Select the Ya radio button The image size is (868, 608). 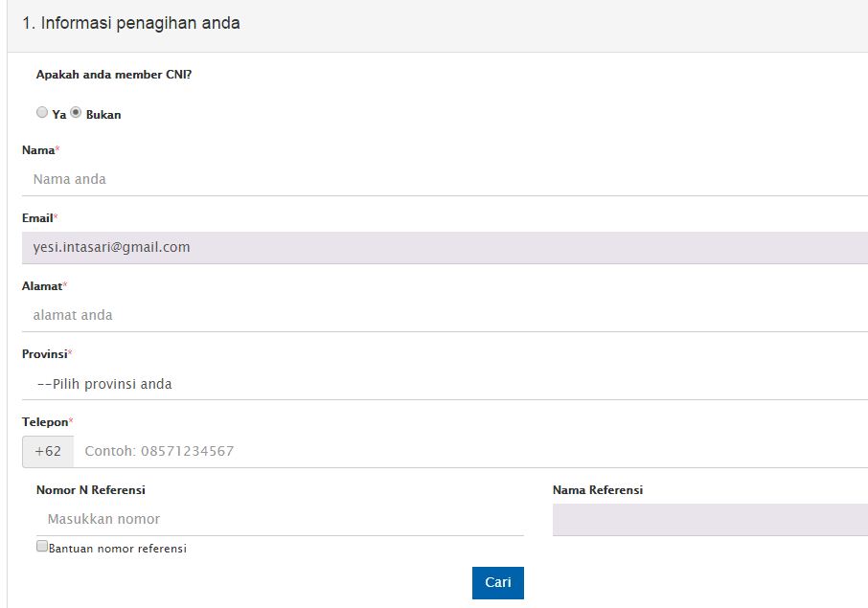pyautogui.click(x=42, y=113)
